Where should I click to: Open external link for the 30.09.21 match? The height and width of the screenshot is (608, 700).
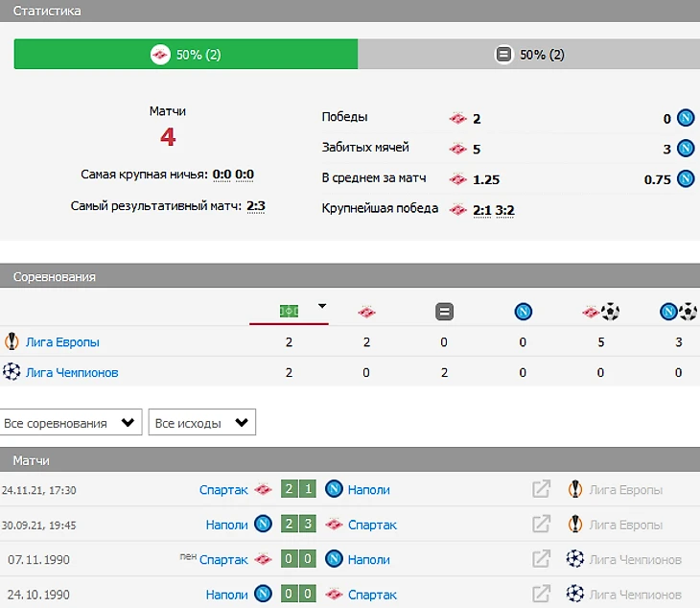tap(541, 525)
